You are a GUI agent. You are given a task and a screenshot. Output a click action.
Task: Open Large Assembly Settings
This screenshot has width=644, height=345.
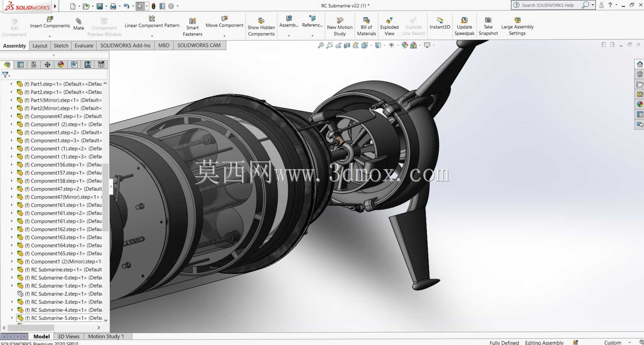[517, 27]
